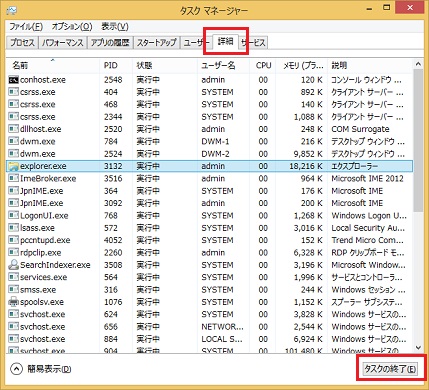This screenshot has width=429, height=390.
Task: Select csrss.exe with PID 468
Action: pos(210,105)
